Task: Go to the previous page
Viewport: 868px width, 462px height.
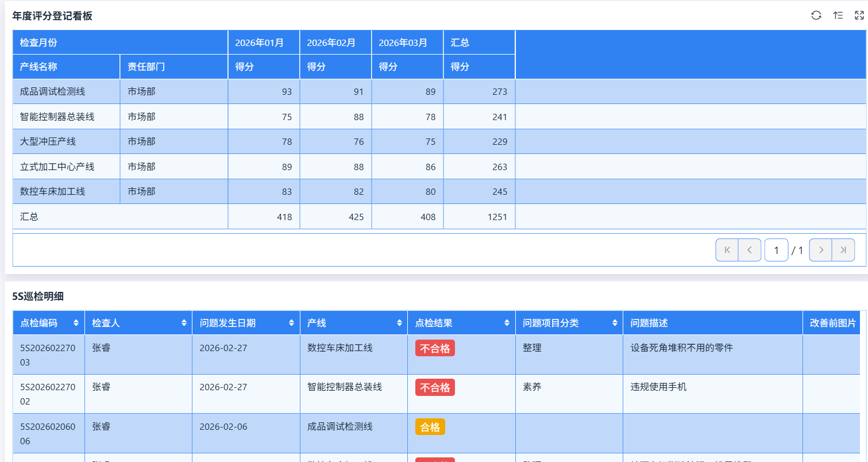Action: [x=750, y=250]
